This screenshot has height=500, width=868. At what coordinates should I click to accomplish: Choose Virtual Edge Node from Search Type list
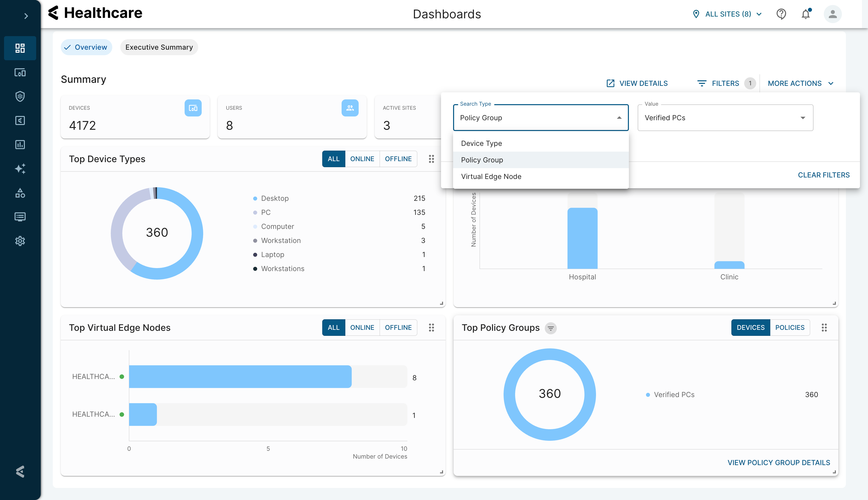coord(491,176)
